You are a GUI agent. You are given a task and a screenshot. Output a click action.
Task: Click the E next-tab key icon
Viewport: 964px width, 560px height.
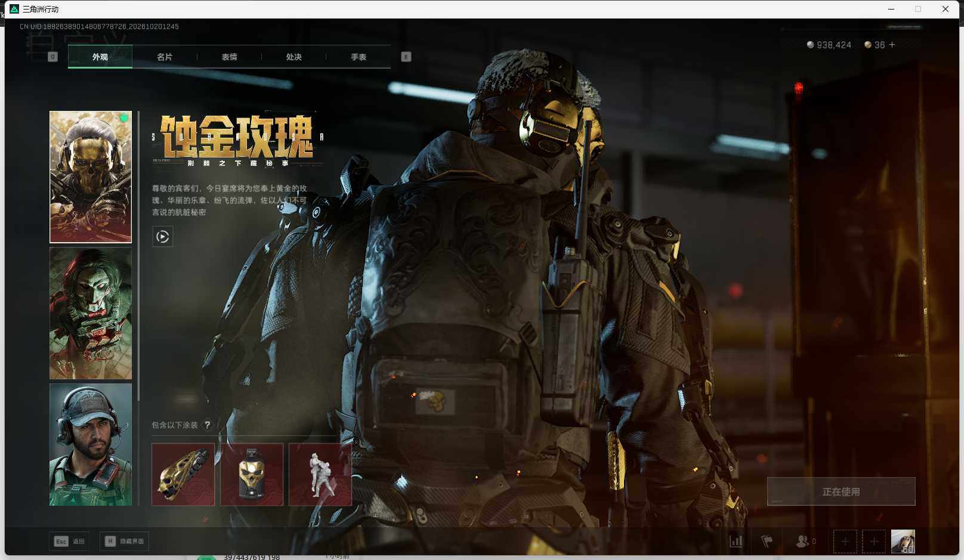[x=406, y=57]
